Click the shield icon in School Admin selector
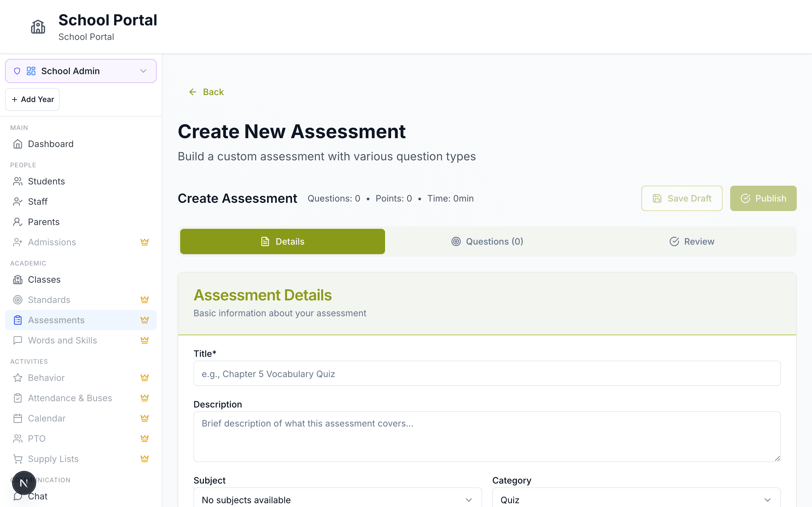The image size is (812, 507). point(17,71)
